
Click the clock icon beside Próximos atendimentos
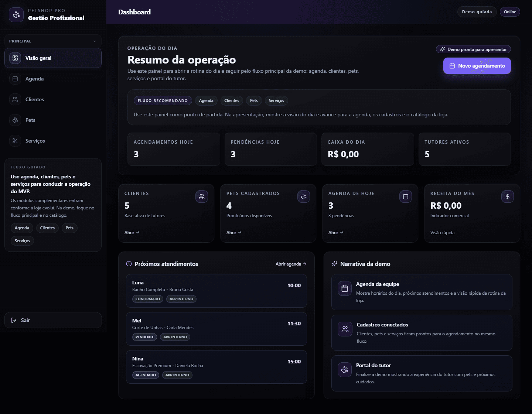coord(129,264)
